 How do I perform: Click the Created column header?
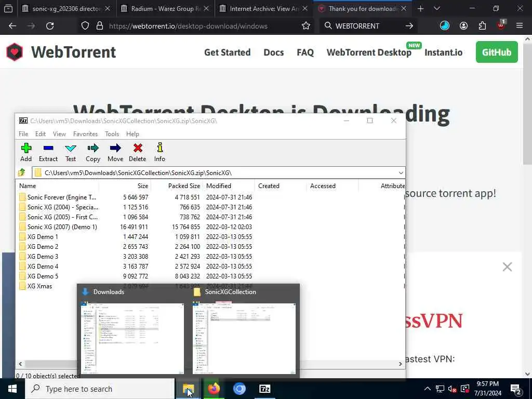coord(281,186)
